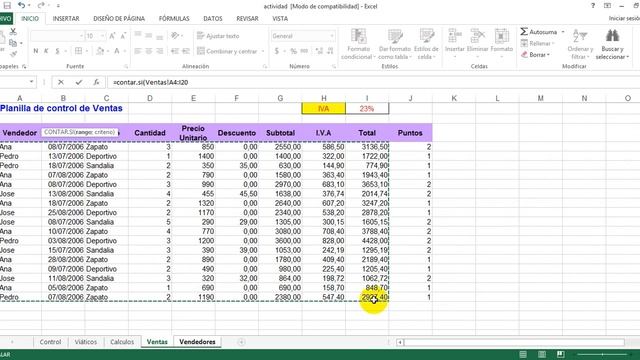
Task: Click the Format Painter brush icon
Action: tap(13, 53)
